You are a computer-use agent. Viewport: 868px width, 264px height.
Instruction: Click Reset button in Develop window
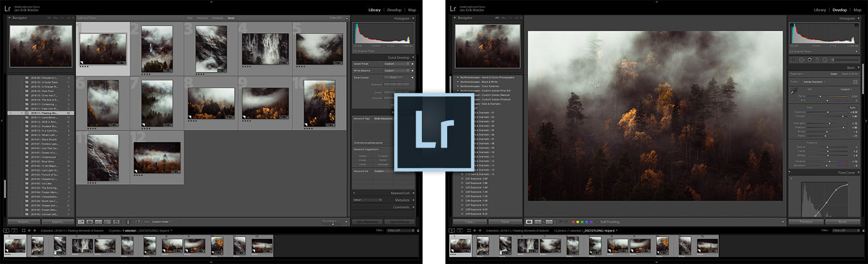click(x=843, y=222)
